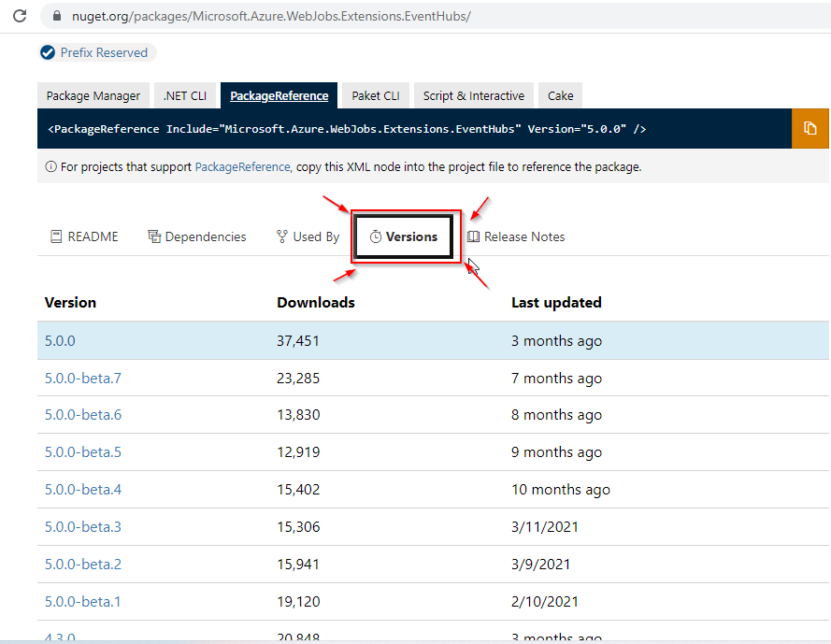Open the Release Notes section
The image size is (831, 644).
516,236
